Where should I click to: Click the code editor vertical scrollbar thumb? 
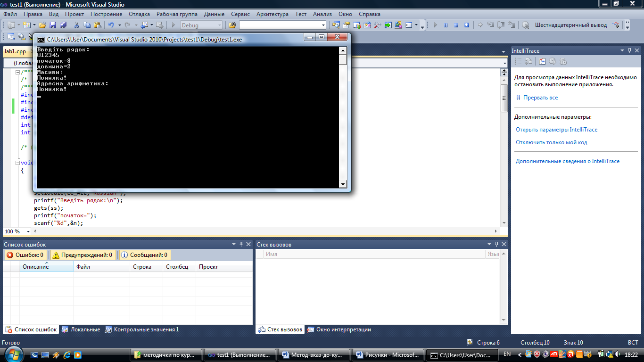point(504,98)
